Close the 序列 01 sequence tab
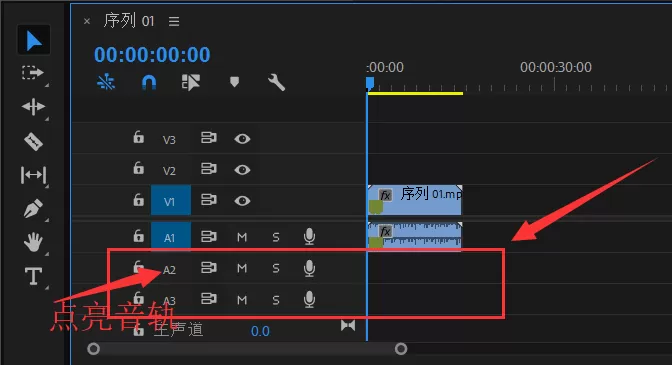The height and width of the screenshot is (365, 672). pos(87,21)
